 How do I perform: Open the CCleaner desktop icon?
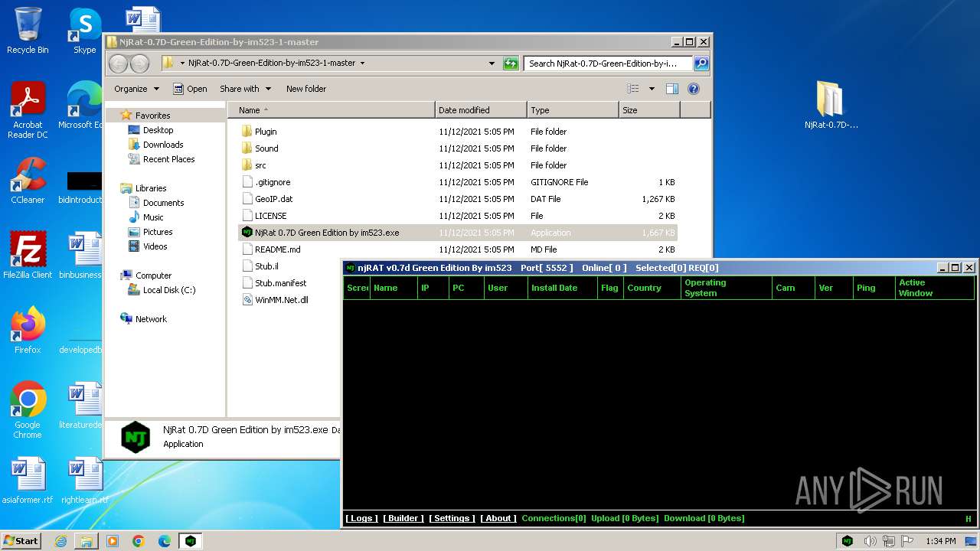(28, 181)
